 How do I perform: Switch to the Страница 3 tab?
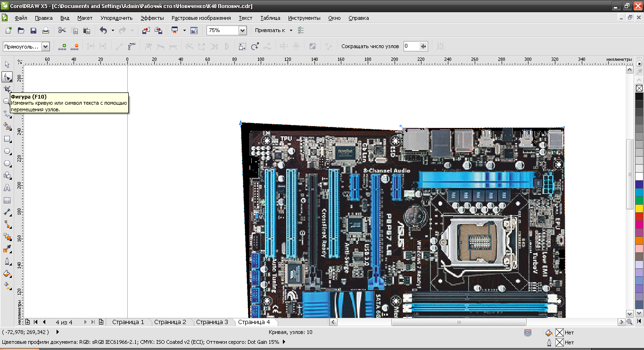point(212,322)
